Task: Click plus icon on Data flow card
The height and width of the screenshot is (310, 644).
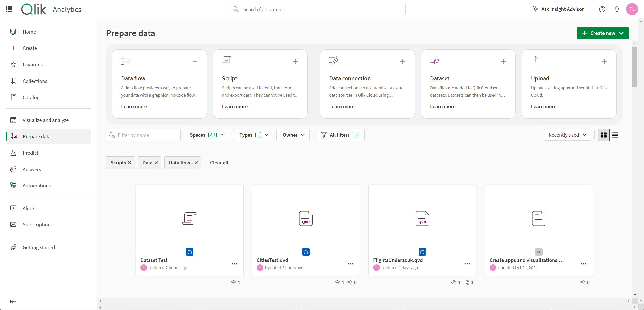Action: click(195, 61)
